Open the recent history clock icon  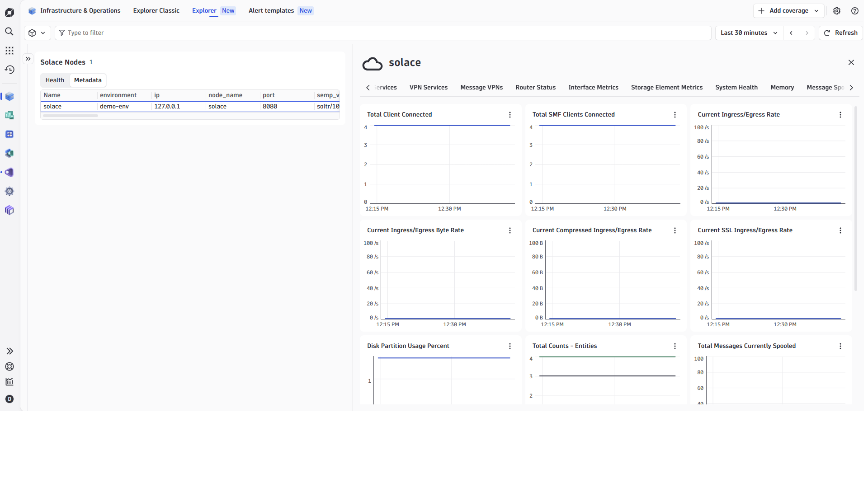[9, 70]
